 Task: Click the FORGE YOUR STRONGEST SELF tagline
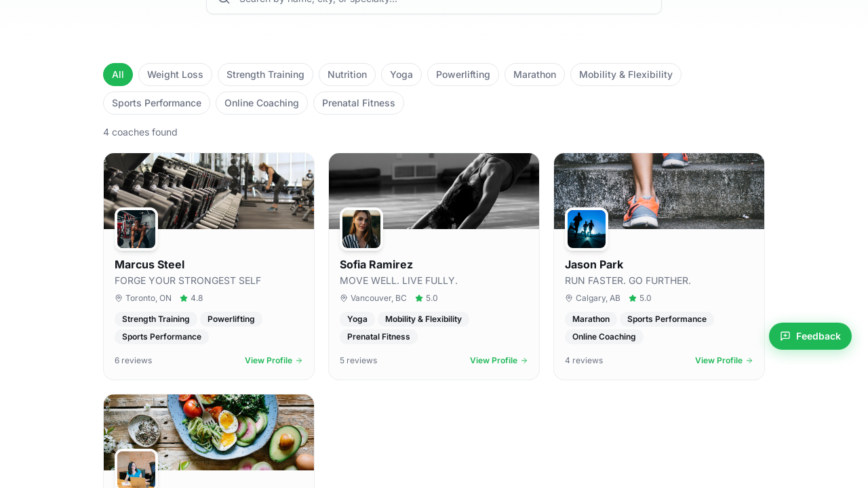click(x=188, y=281)
